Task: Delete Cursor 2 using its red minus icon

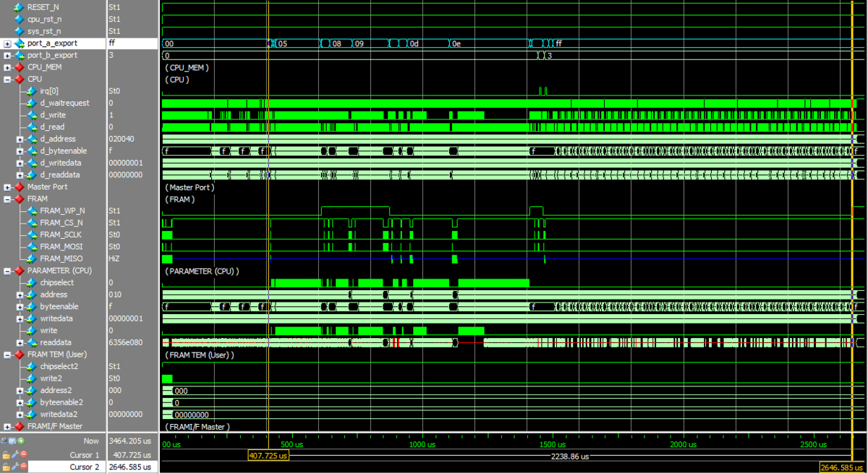Action: (x=23, y=467)
